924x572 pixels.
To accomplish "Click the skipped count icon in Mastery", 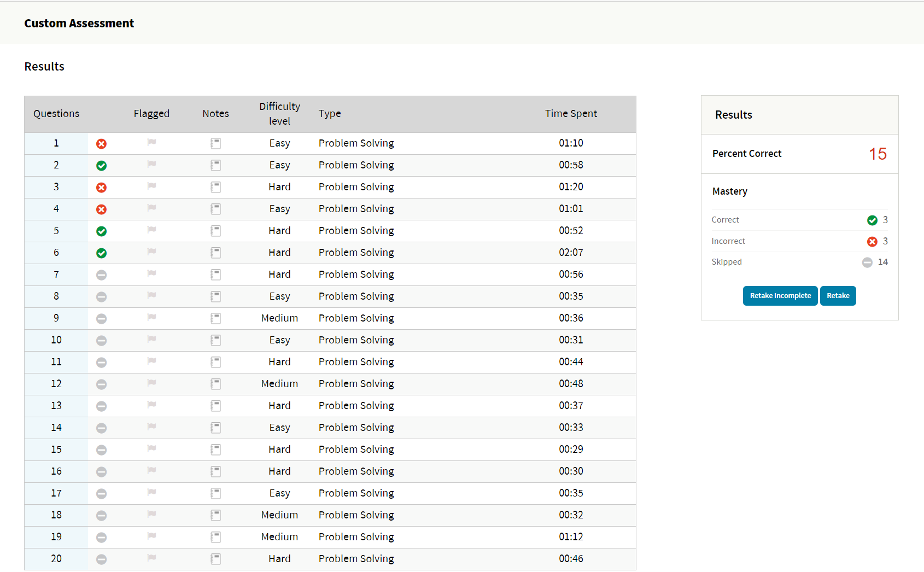I will (867, 262).
